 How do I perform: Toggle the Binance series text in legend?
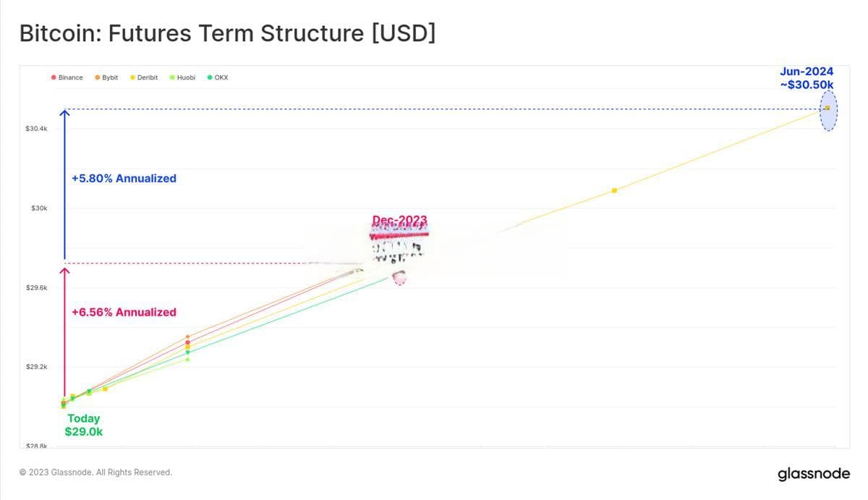(71, 77)
